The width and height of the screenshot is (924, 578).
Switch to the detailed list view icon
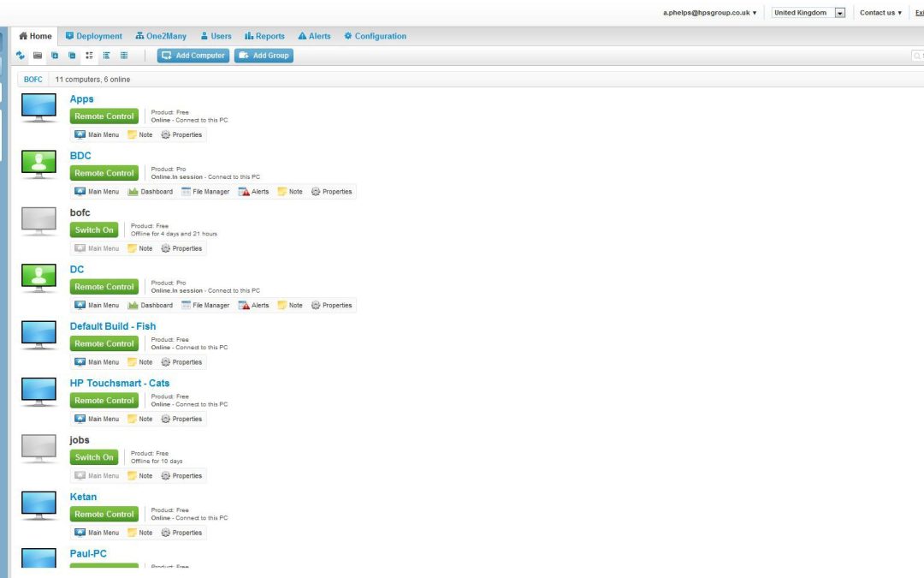point(107,56)
